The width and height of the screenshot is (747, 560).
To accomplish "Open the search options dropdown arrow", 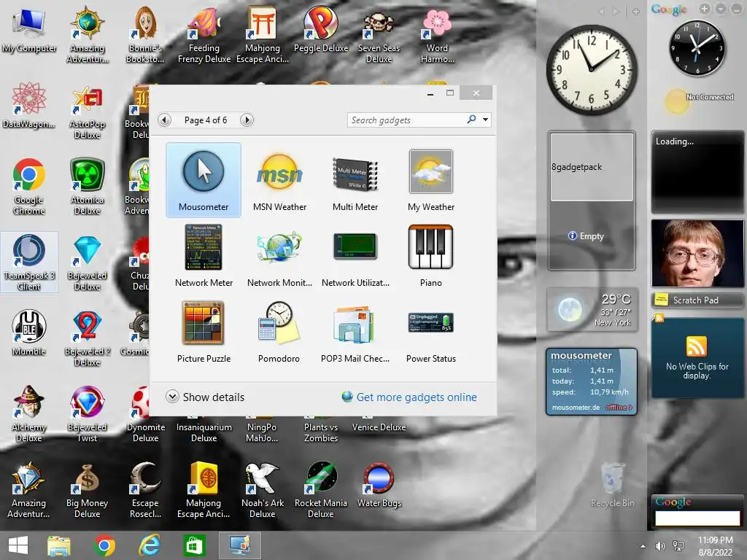I will pyautogui.click(x=485, y=120).
